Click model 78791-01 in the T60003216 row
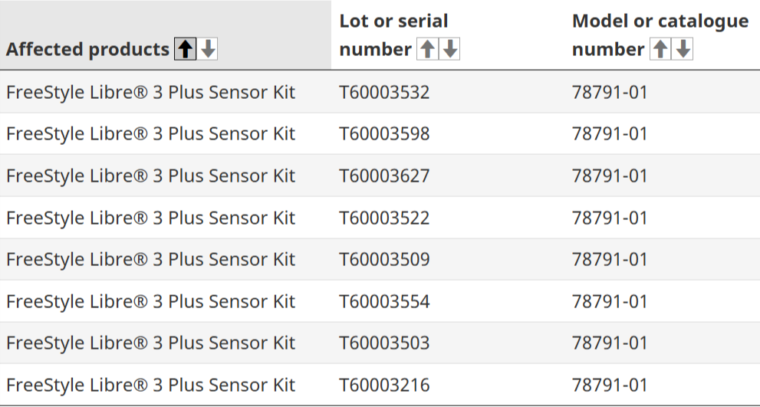Image resolution: width=760 pixels, height=407 pixels. click(x=610, y=385)
